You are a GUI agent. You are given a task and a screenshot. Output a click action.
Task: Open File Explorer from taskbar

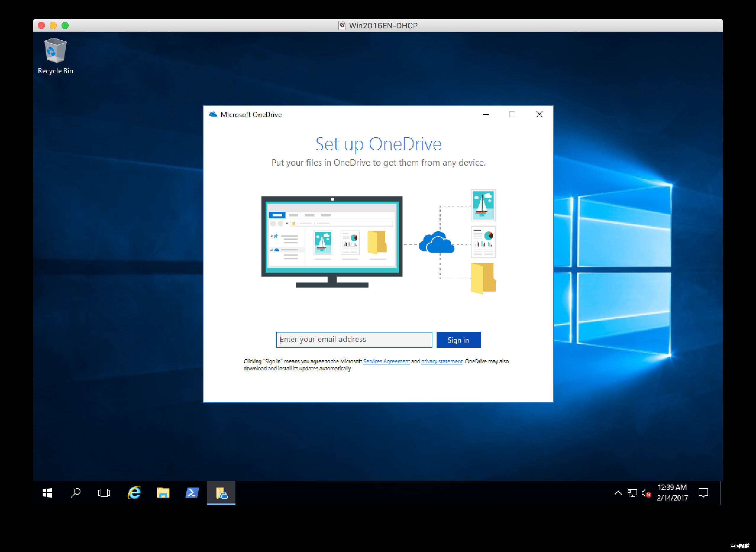(163, 493)
